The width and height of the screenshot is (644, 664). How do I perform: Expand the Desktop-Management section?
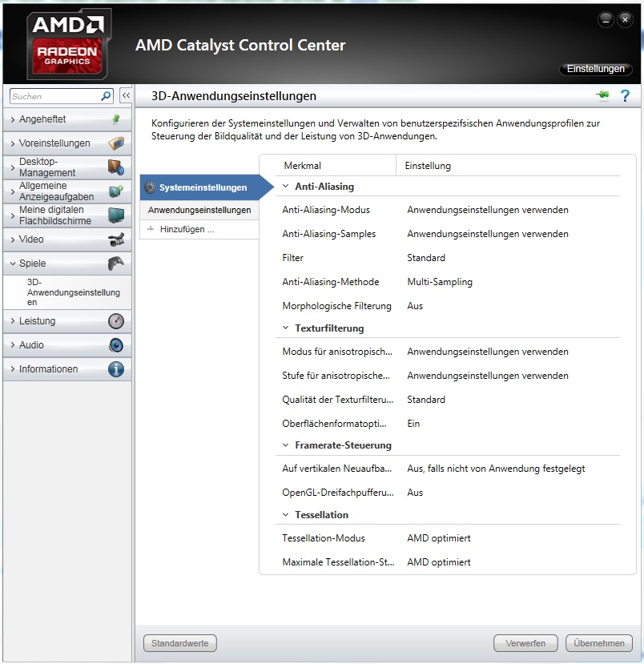click(13, 167)
